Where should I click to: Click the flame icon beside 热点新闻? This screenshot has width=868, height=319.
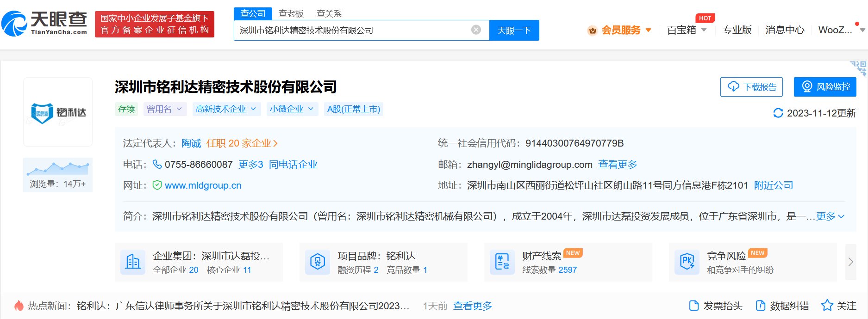click(19, 306)
